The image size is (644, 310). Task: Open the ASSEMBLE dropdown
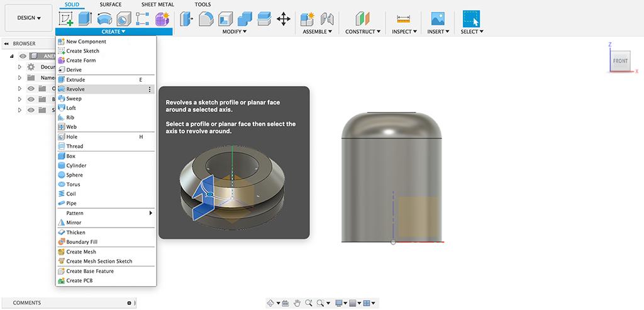point(317,31)
